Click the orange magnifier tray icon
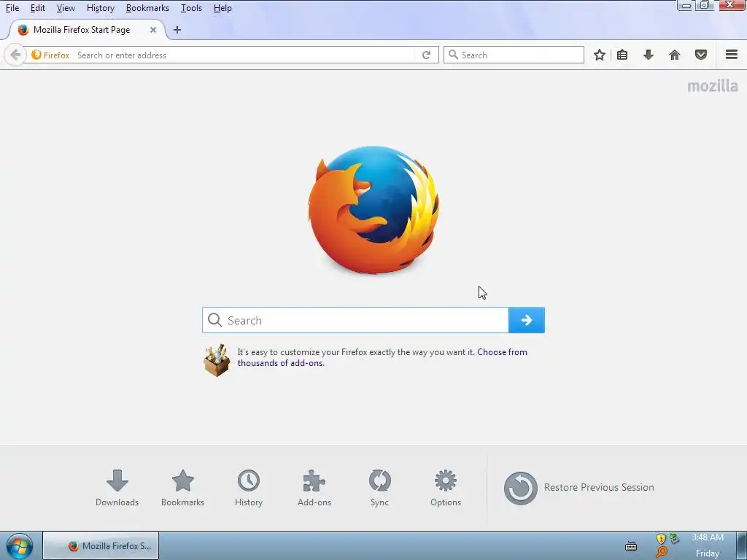 point(661,553)
